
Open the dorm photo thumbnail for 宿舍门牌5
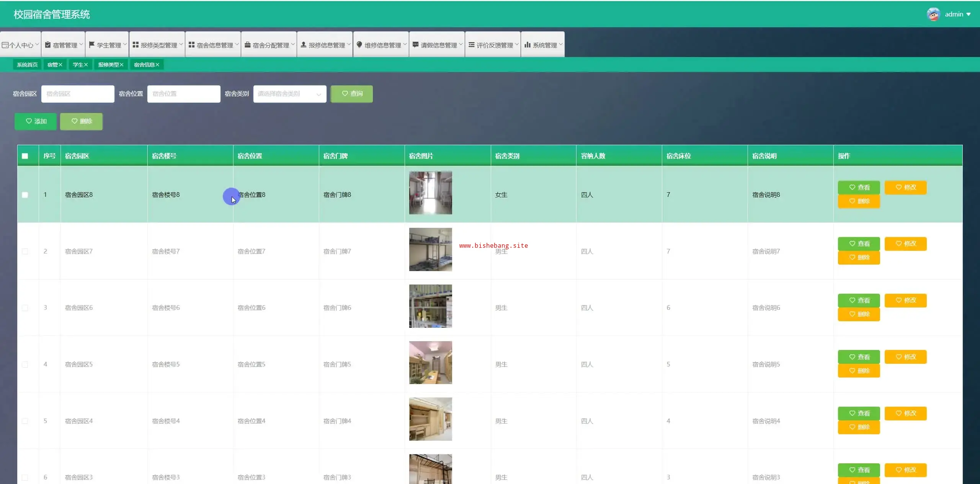430,363
